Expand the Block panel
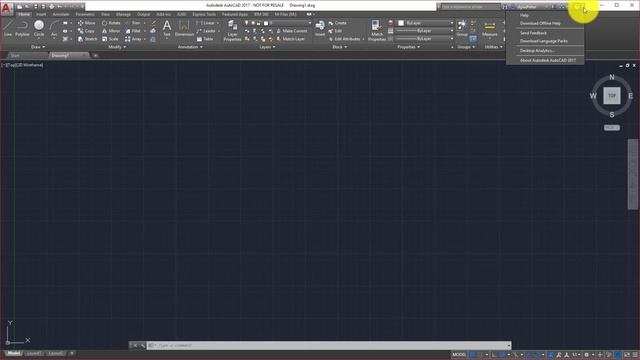Image resolution: width=640 pixels, height=360 pixels. click(340, 47)
